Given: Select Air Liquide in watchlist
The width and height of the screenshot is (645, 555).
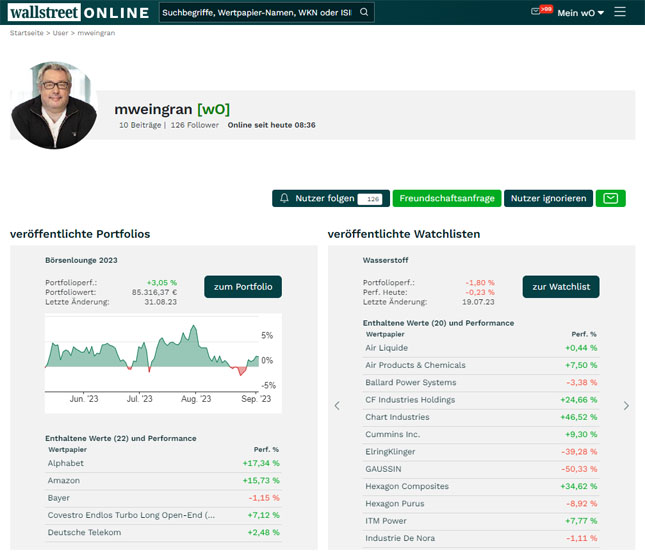Looking at the screenshot, I should click(x=481, y=348).
